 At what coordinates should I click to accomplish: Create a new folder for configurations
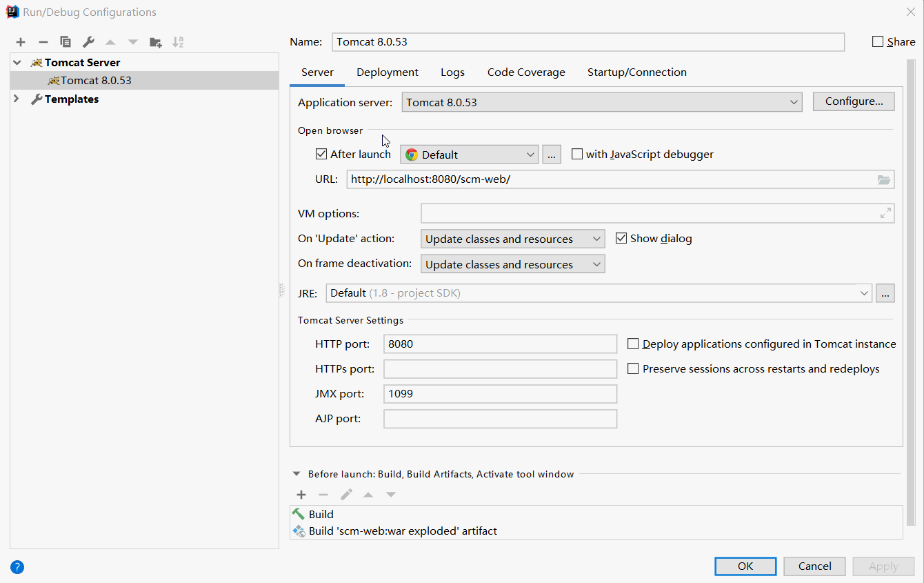(155, 41)
